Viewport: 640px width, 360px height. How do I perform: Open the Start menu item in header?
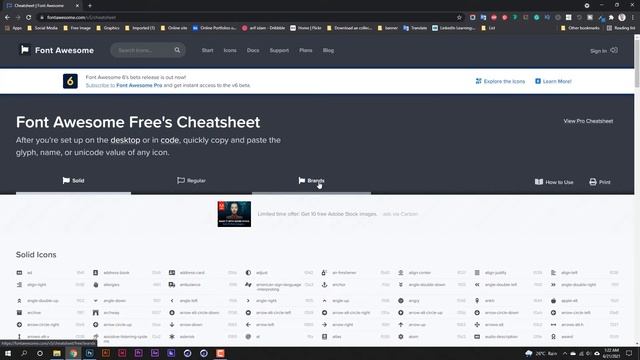(x=207, y=51)
